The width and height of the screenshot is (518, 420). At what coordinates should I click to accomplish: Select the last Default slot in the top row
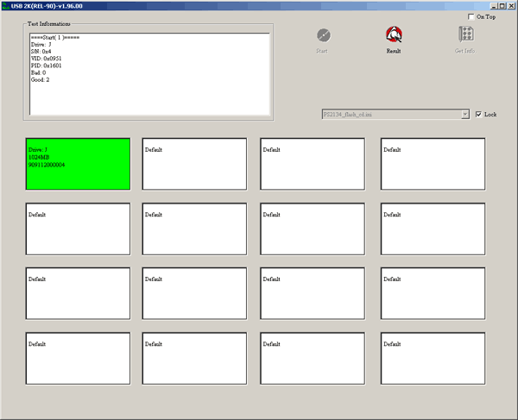click(x=433, y=164)
